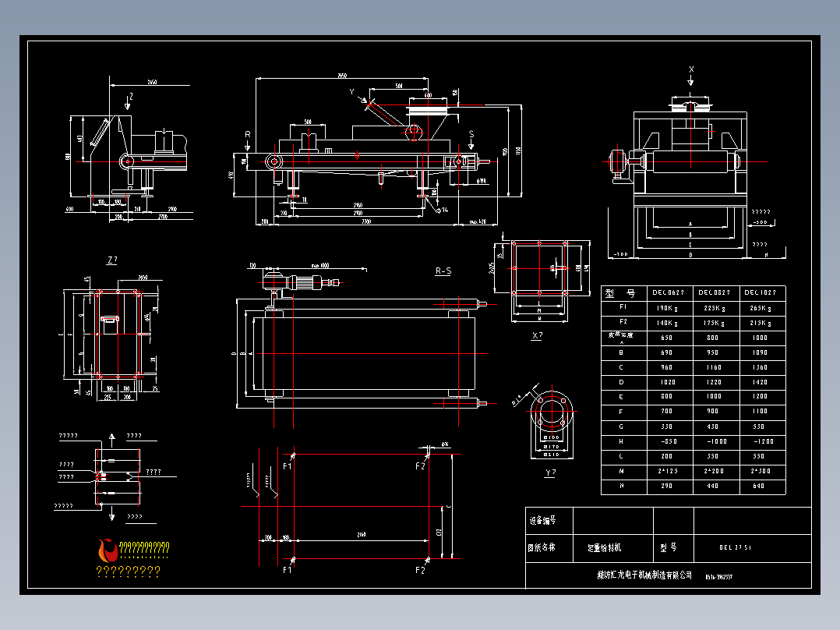
Task: Click the flame logo near bottom left
Action: [108, 550]
